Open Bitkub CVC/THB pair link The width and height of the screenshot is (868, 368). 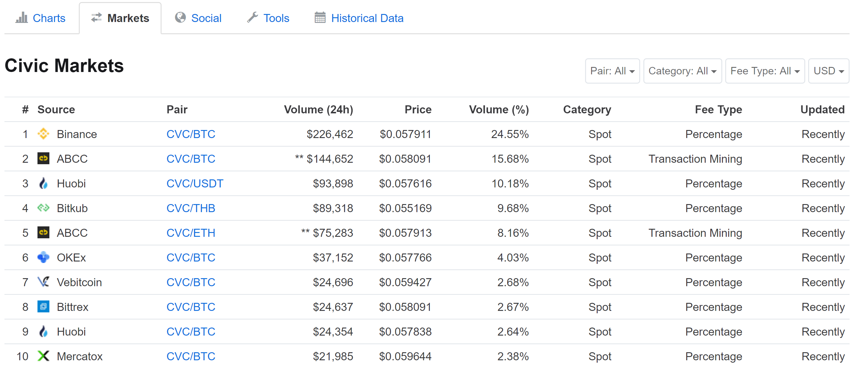tap(191, 208)
